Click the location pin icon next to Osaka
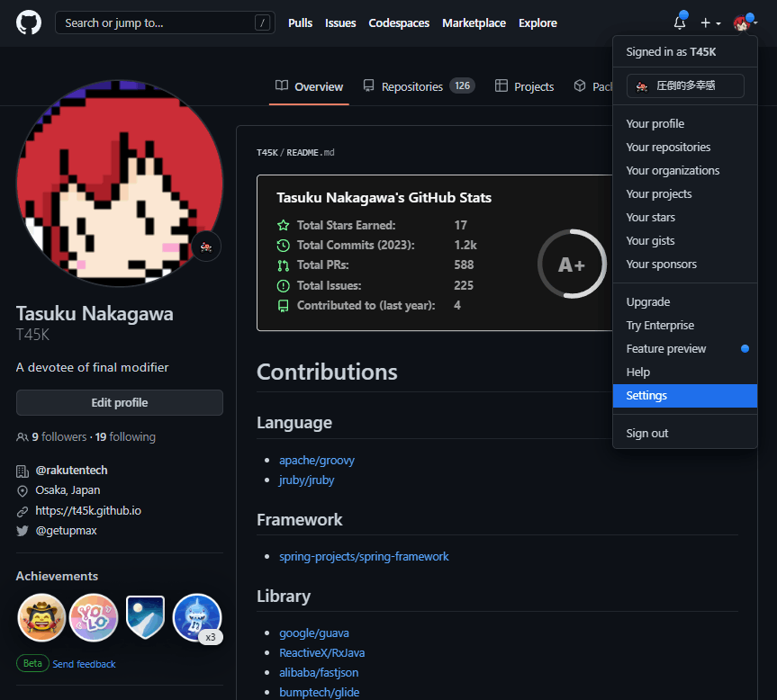The width and height of the screenshot is (777, 700). click(23, 490)
